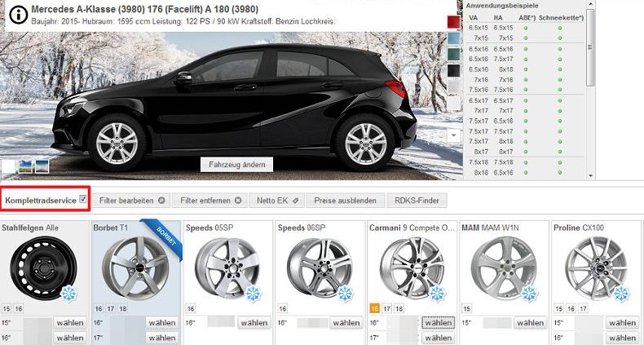Choose the black car color swatch
The width and height of the screenshot is (644, 345).
pos(454,70)
